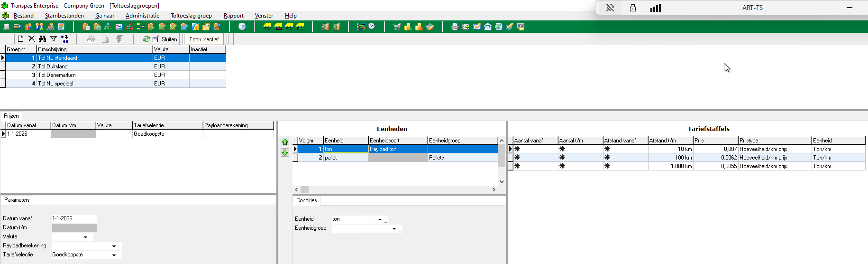The height and width of the screenshot is (264, 868).
Task: Delete the selected record with the X icon
Action: click(x=31, y=39)
